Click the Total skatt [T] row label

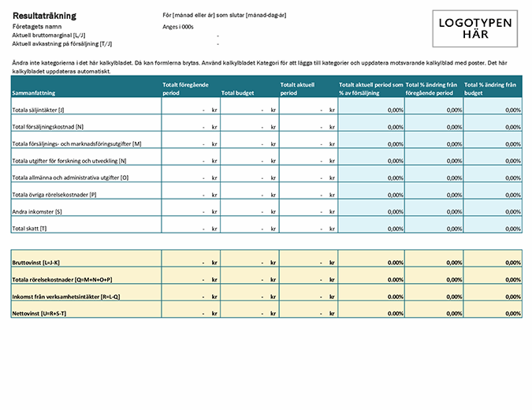[30, 229]
